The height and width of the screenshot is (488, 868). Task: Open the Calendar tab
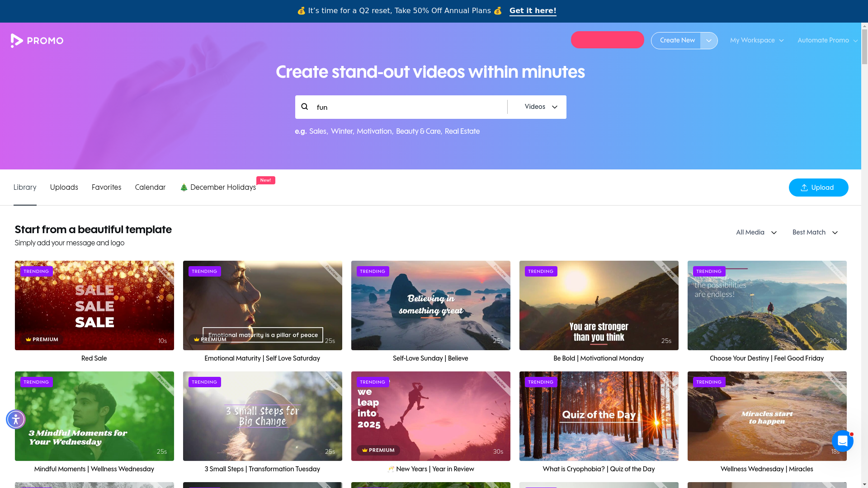point(150,188)
